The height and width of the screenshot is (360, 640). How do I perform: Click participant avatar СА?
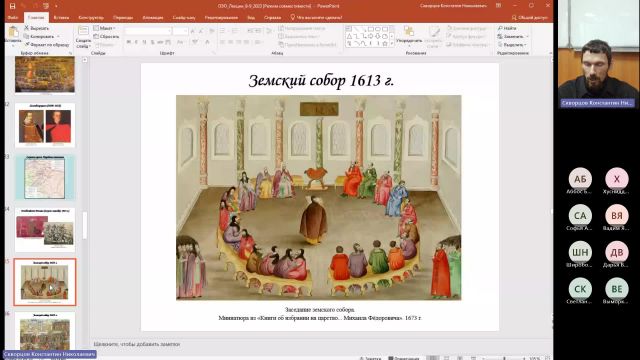pyautogui.click(x=580, y=216)
